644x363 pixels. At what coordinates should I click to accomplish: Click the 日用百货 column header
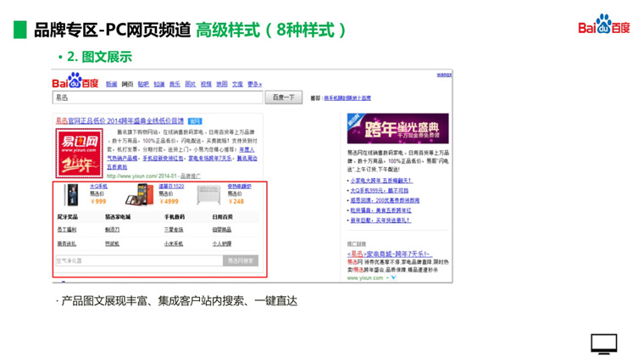(223, 216)
